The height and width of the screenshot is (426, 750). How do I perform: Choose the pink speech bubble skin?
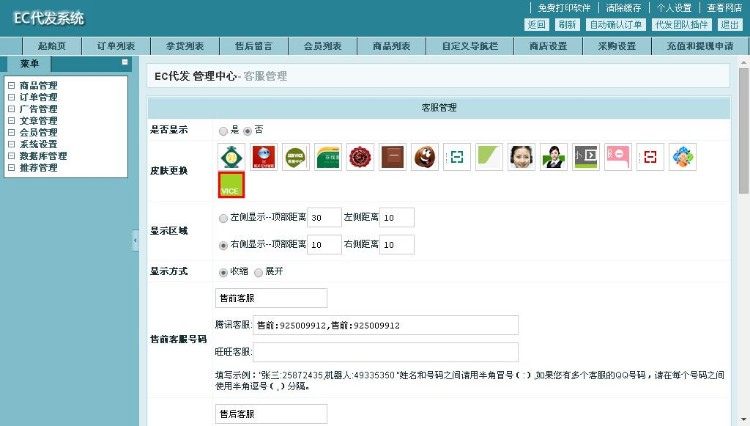[618, 157]
